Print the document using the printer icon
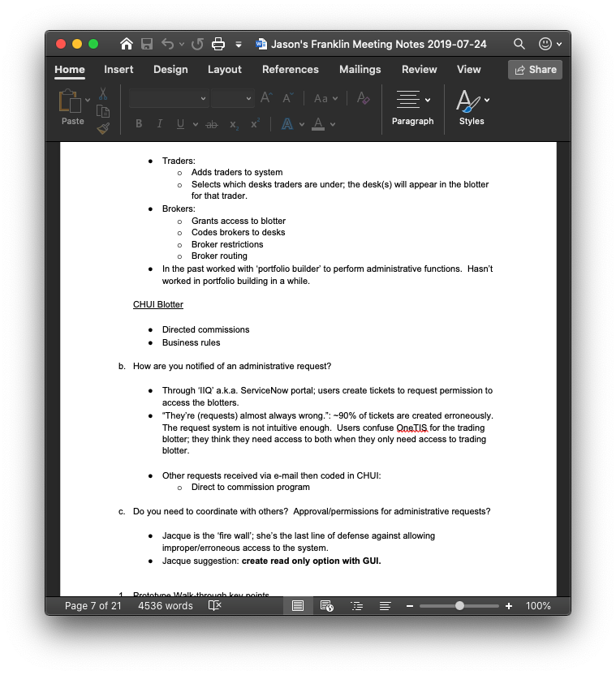Screen dimensions: 616x675 pyautogui.click(x=218, y=44)
